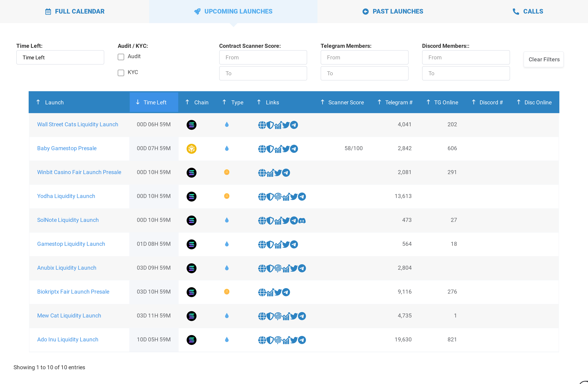588x384 pixels.
Task: Go to Past Launches tab
Action: (393, 11)
